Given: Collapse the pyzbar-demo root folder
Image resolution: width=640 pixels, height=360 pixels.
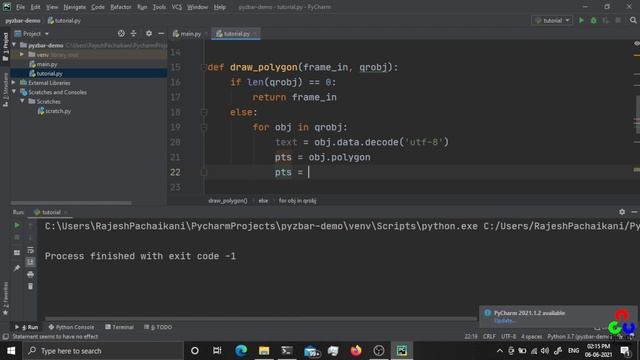Looking at the screenshot, I should 14,45.
